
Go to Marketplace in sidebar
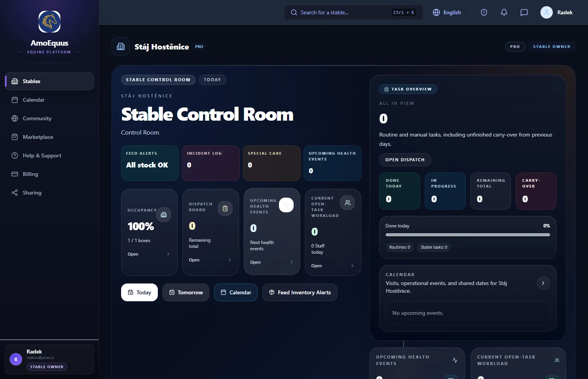click(x=38, y=137)
